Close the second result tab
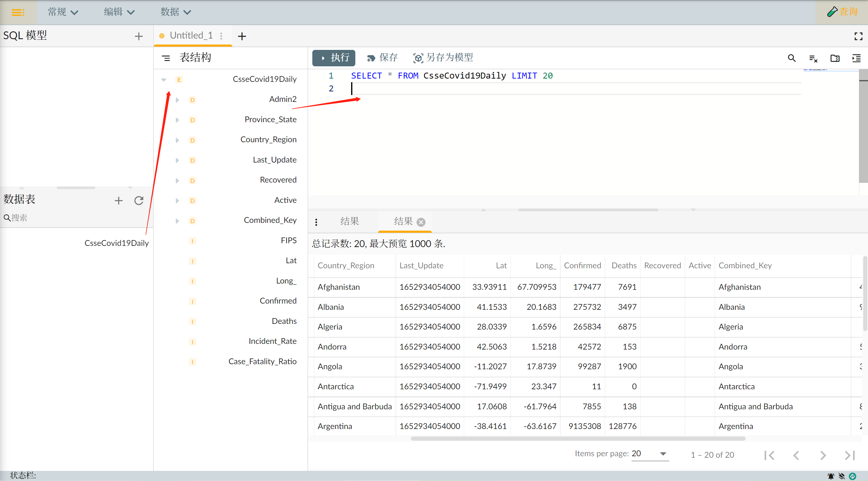 click(x=420, y=222)
